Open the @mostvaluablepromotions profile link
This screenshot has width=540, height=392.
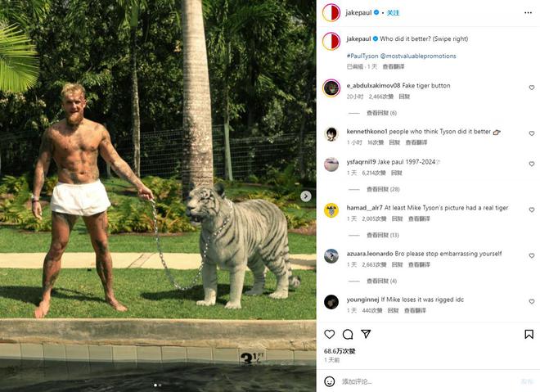point(418,56)
